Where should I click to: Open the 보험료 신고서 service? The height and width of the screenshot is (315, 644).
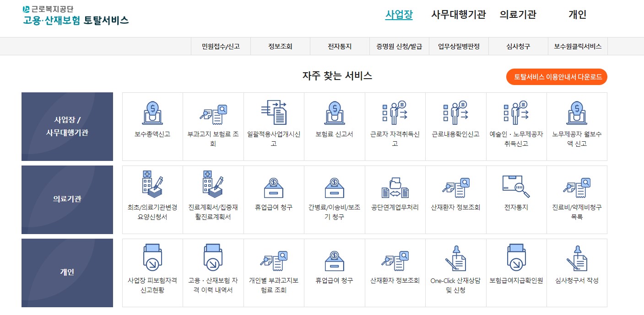pyautogui.click(x=334, y=121)
